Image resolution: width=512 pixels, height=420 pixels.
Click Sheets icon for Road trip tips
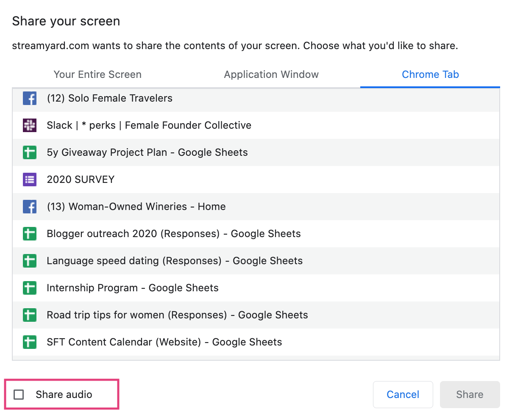pos(30,315)
